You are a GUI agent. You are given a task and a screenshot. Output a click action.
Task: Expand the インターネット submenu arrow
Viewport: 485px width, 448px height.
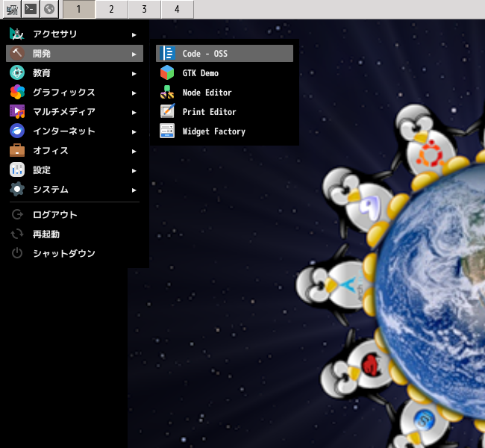(134, 132)
